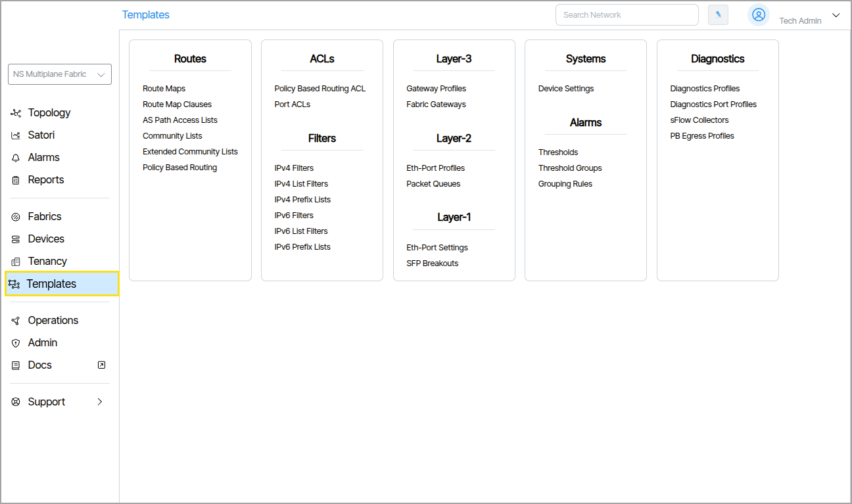Click the pin button beside search
852x504 pixels.
(718, 14)
